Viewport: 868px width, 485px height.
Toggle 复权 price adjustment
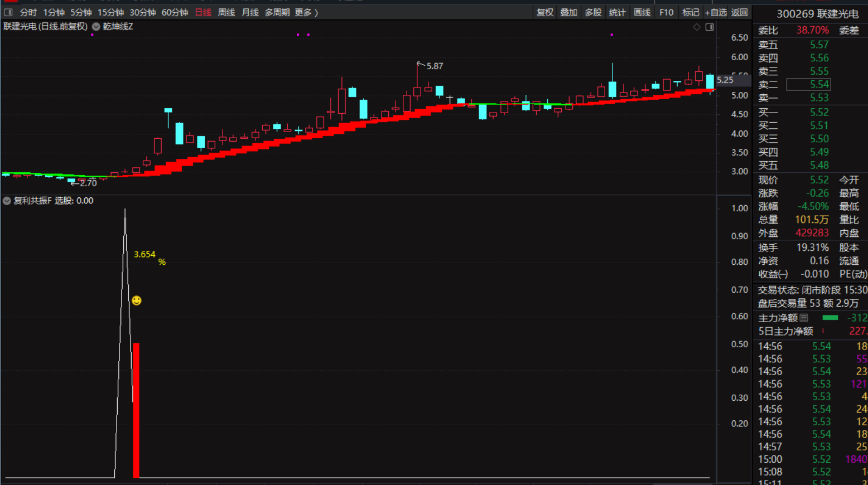pyautogui.click(x=544, y=12)
